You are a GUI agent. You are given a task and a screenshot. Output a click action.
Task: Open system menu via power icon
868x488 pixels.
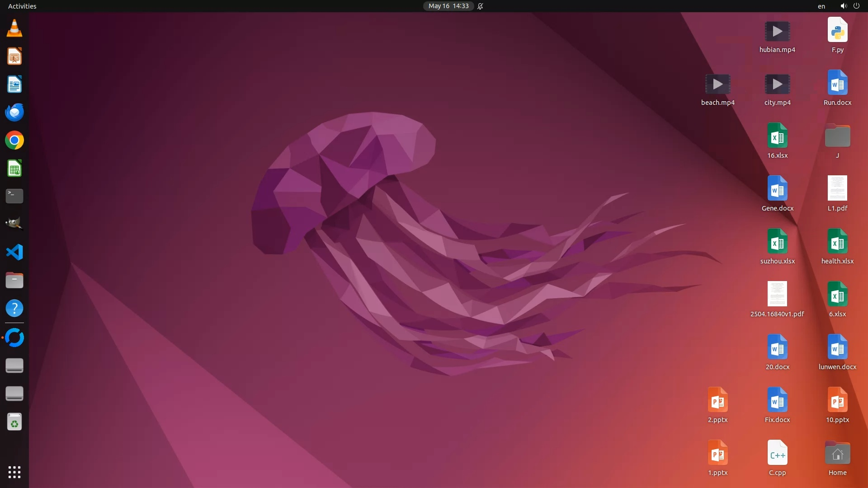856,6
